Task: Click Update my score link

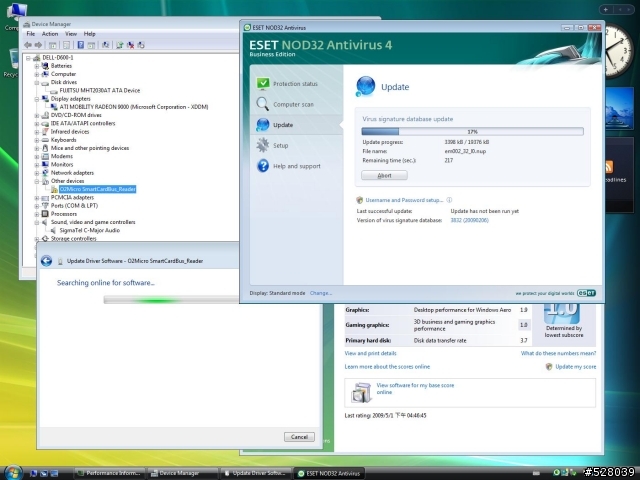Action: pyautogui.click(x=576, y=367)
